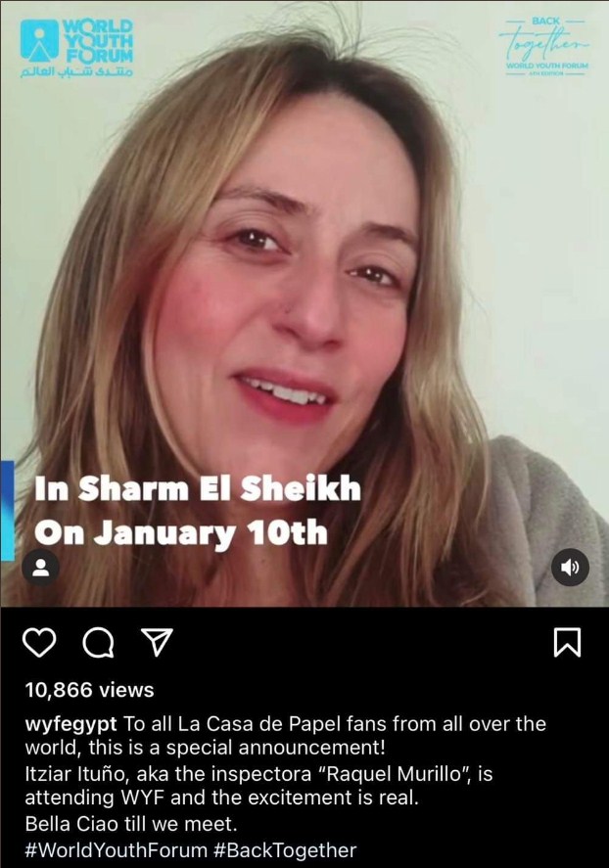Open #BackTogether hashtag
Viewport: 609px width, 868px height.
pyautogui.click(x=284, y=849)
